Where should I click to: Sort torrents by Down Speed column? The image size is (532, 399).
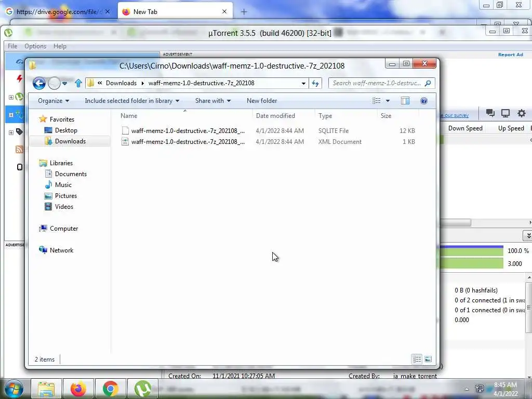(x=465, y=128)
